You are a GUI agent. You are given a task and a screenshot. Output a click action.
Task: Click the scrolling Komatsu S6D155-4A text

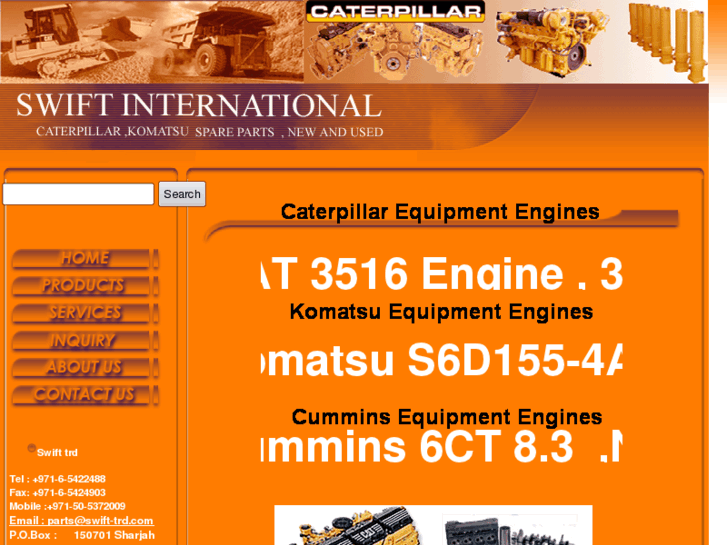[442, 360]
